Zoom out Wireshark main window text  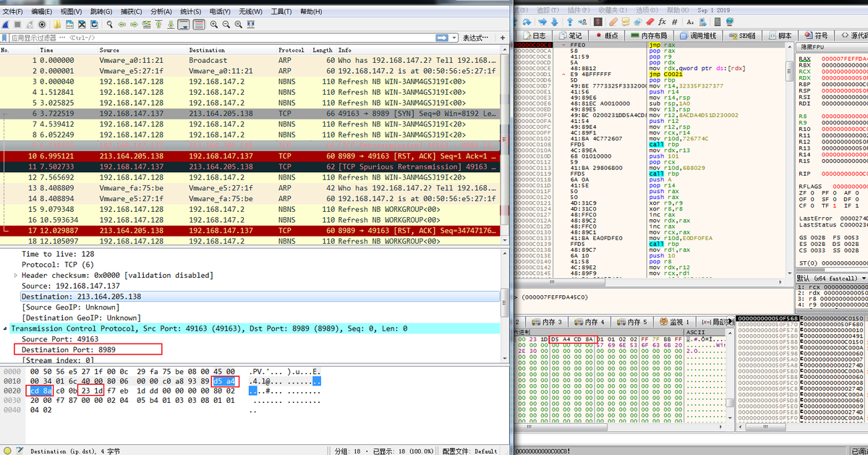pos(226,24)
